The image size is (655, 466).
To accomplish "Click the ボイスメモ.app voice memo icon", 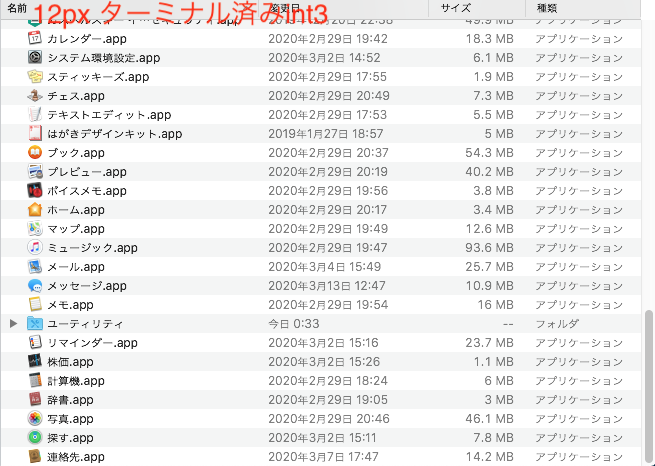I will coord(35,190).
